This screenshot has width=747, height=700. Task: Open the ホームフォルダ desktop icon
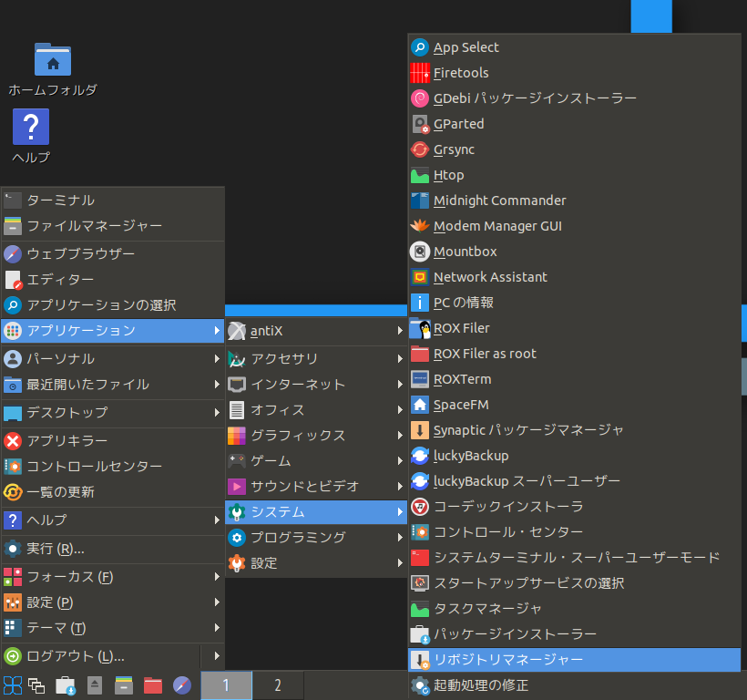[x=53, y=59]
